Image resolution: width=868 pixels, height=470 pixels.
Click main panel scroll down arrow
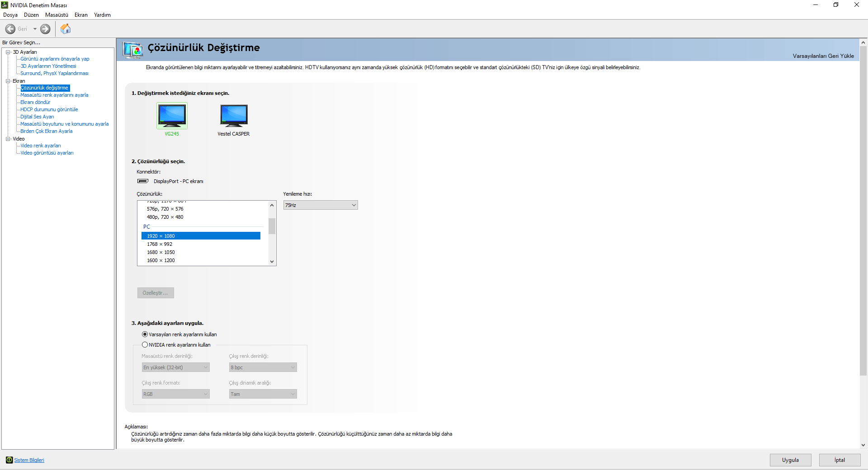863,445
